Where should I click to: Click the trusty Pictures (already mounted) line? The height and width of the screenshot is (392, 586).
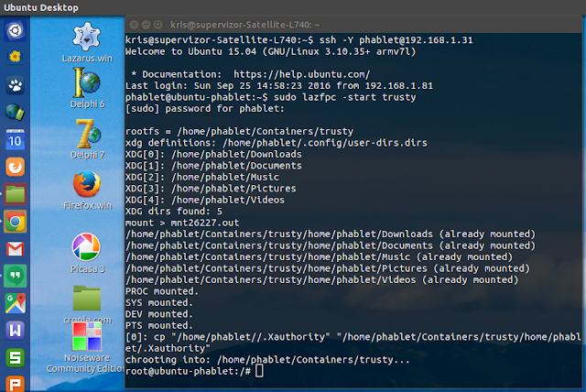(x=328, y=268)
